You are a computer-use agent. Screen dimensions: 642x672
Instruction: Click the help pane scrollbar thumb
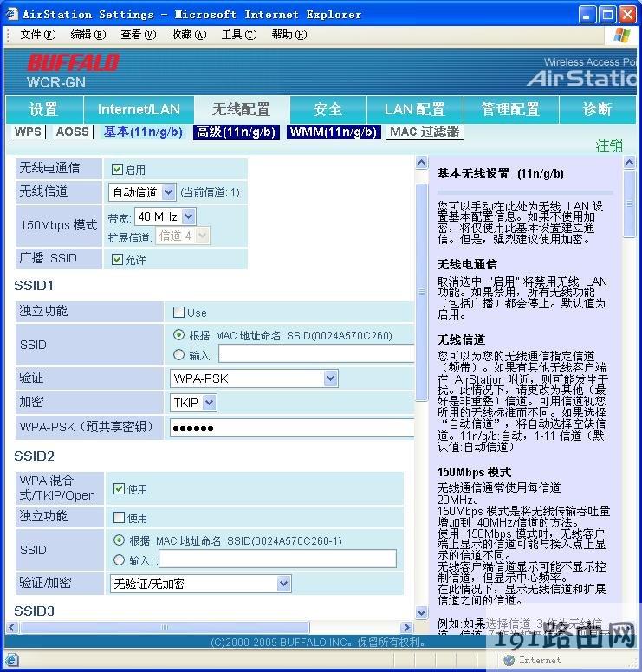[x=629, y=204]
